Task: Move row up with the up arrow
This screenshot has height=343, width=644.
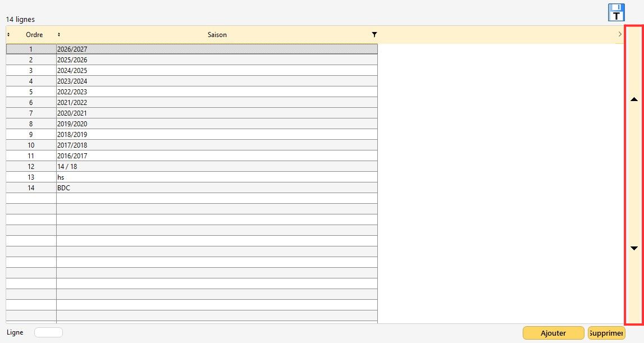Action: 634,99
